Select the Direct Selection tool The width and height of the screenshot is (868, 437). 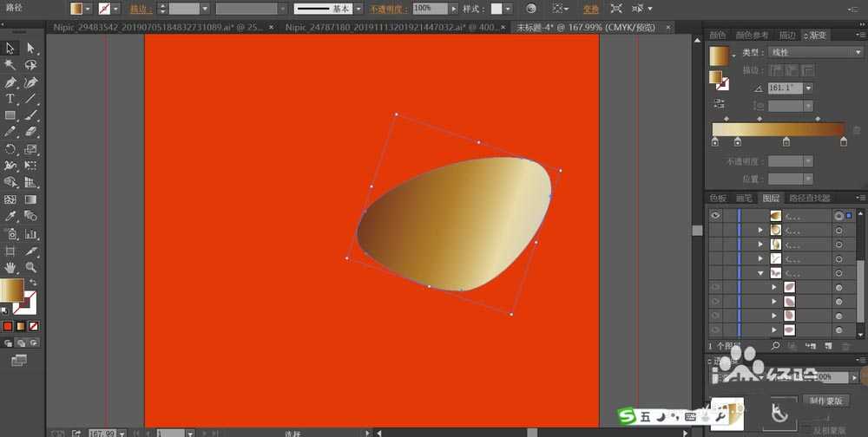[x=30, y=49]
